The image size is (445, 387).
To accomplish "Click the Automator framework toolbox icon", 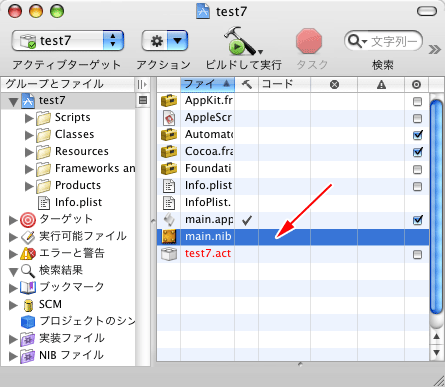I will pos(169,134).
